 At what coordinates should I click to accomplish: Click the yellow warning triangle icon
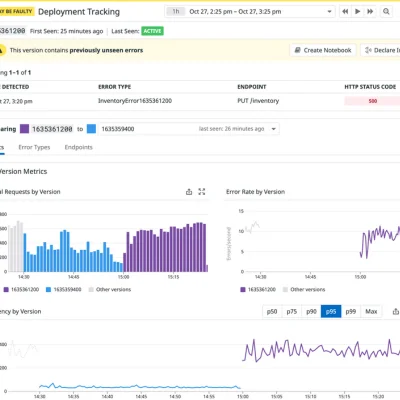point(2,50)
